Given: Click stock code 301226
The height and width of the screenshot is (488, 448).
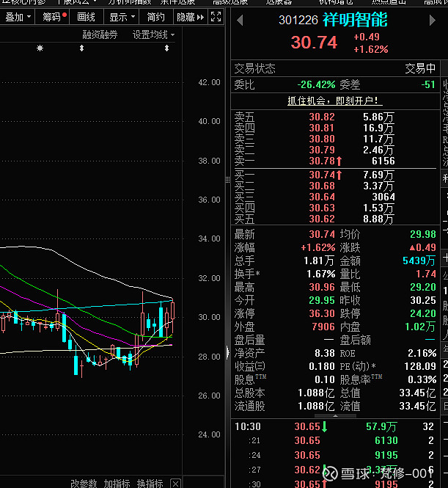Looking at the screenshot, I should pyautogui.click(x=298, y=21).
